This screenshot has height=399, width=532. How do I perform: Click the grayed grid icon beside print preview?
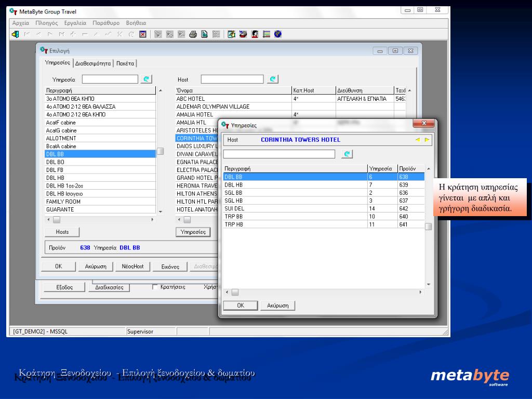(x=216, y=34)
